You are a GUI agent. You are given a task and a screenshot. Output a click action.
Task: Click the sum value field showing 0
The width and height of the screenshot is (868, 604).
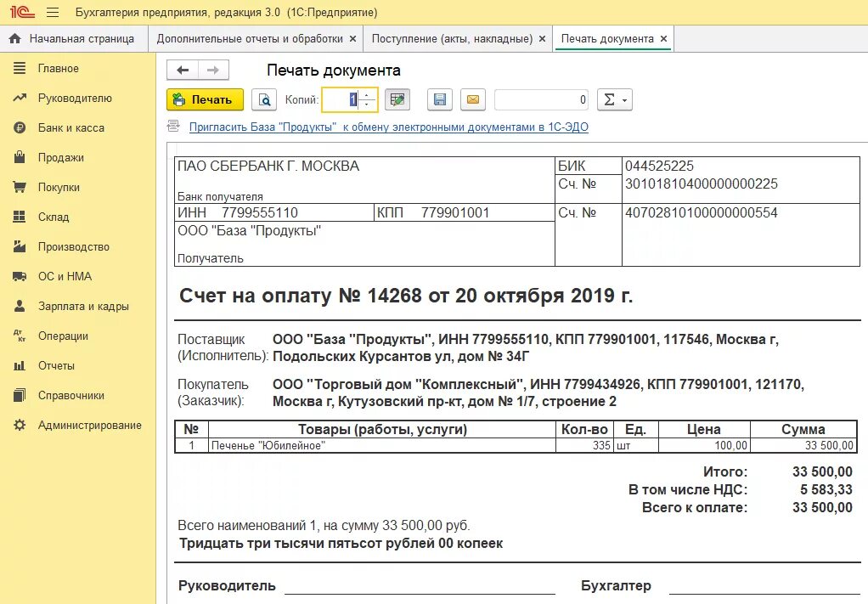[541, 99]
